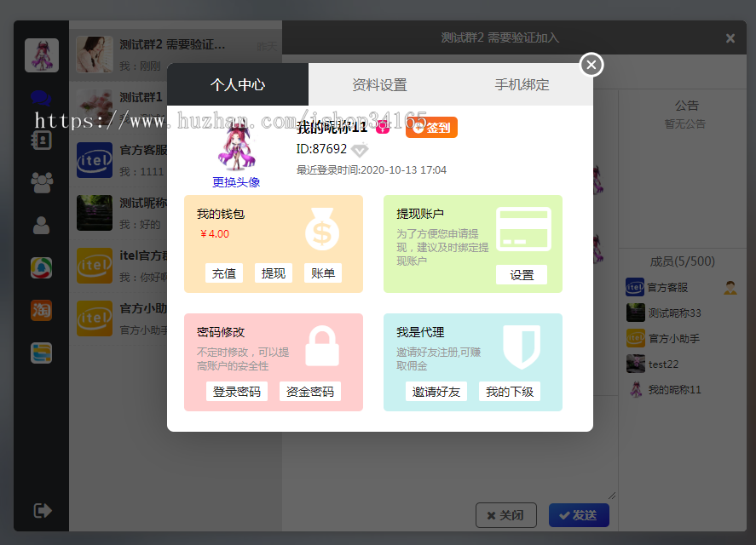Click the orange 签到 sign-in button

coord(430,125)
